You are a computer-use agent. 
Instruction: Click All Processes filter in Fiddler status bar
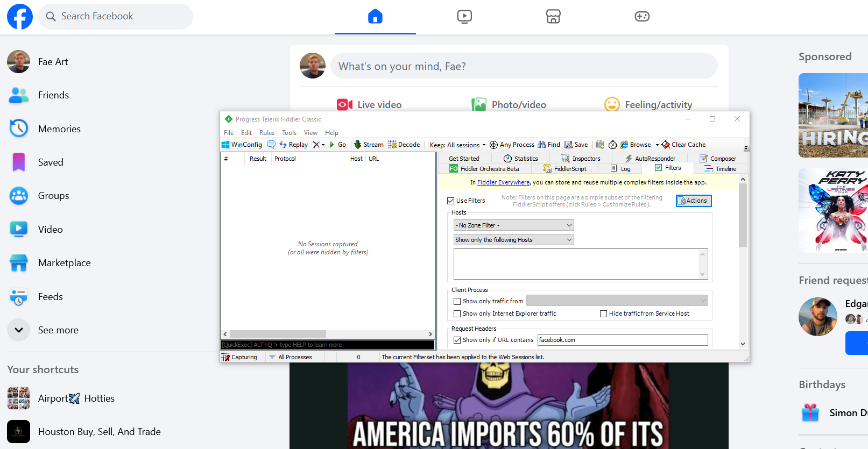[291, 357]
